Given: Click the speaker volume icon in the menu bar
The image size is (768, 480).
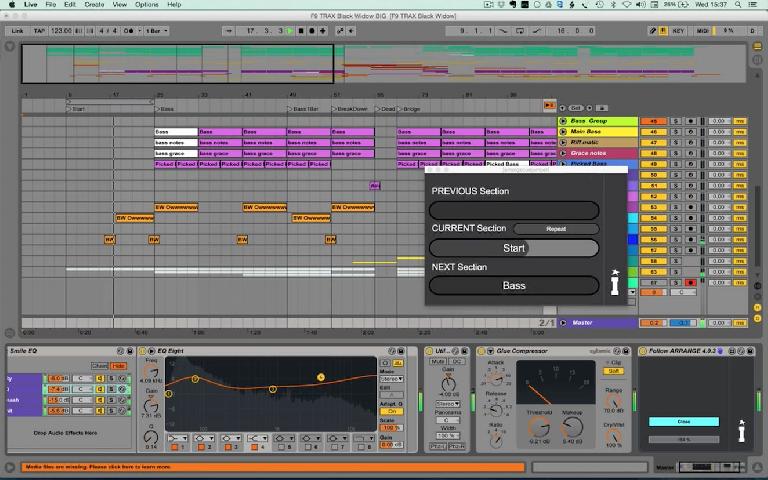Looking at the screenshot, I should (x=641, y=4).
